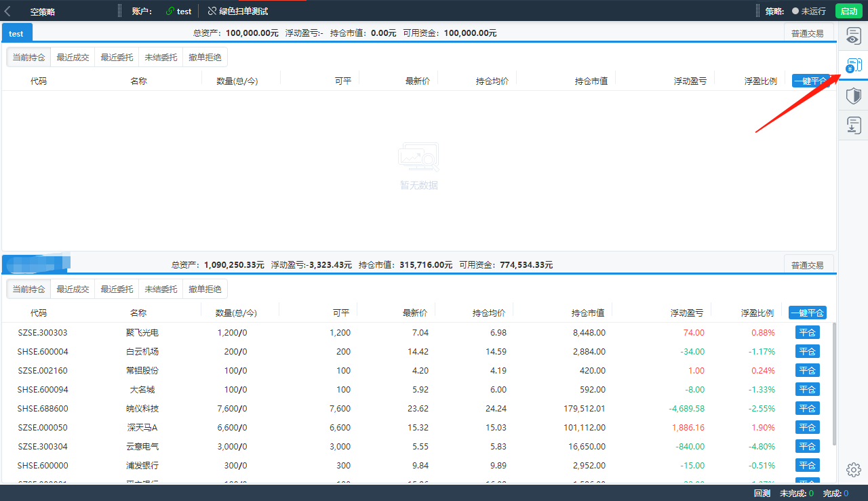
Task: Click 一键平仓 in the lower account table
Action: click(807, 313)
